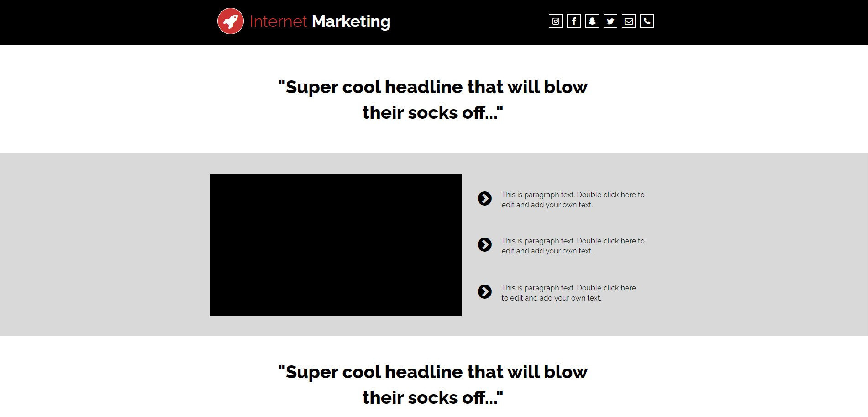
Task: Select the top "Super cool headline" heading
Action: pyautogui.click(x=433, y=100)
